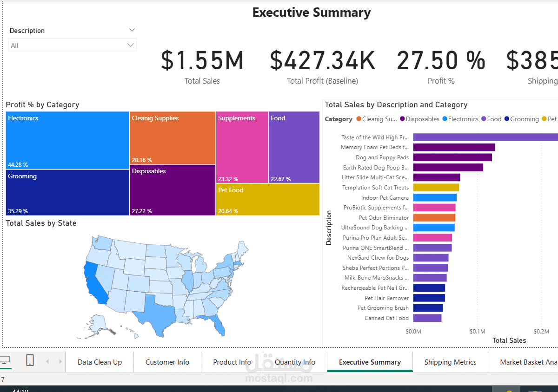Open the Customer Info page tab
The width and height of the screenshot is (558, 392).
(x=167, y=362)
